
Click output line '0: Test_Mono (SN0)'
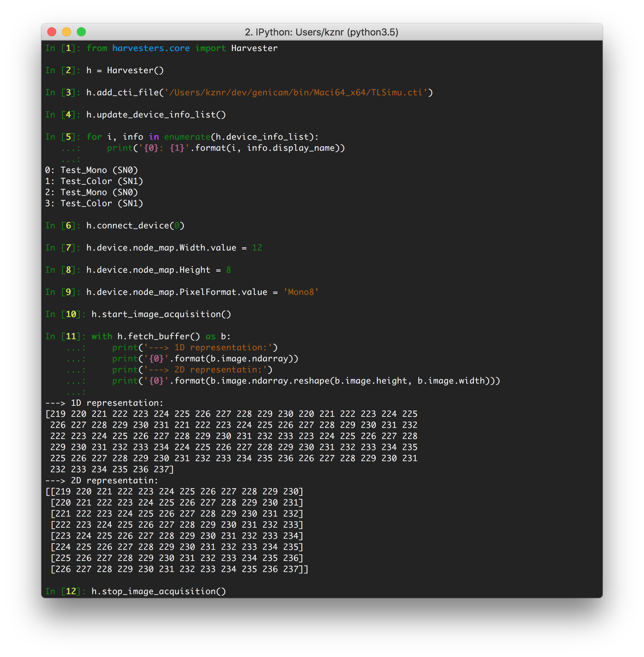[91, 170]
